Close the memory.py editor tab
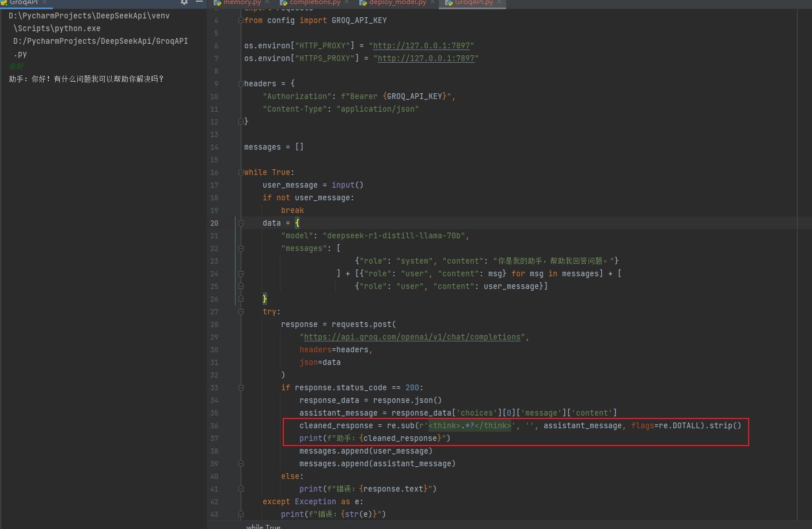This screenshot has height=529, width=812. [267, 2]
